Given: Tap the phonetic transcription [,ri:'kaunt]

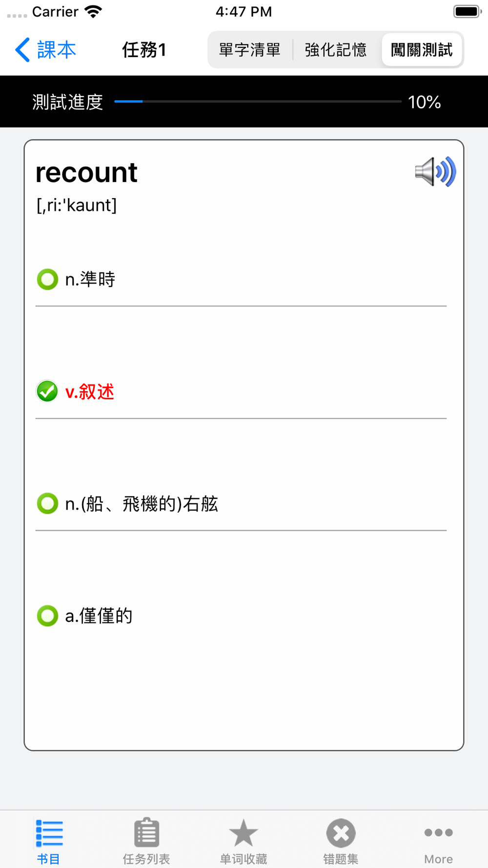Looking at the screenshot, I should [77, 205].
